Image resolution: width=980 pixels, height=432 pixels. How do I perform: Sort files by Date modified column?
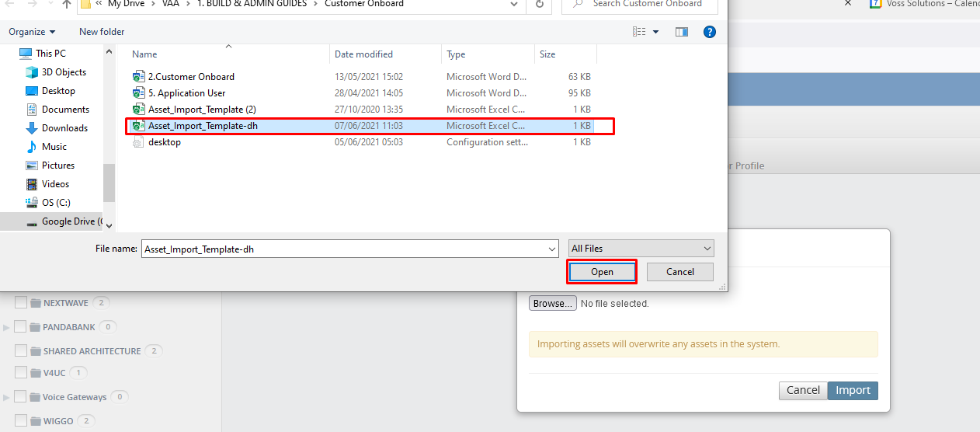pyautogui.click(x=363, y=54)
